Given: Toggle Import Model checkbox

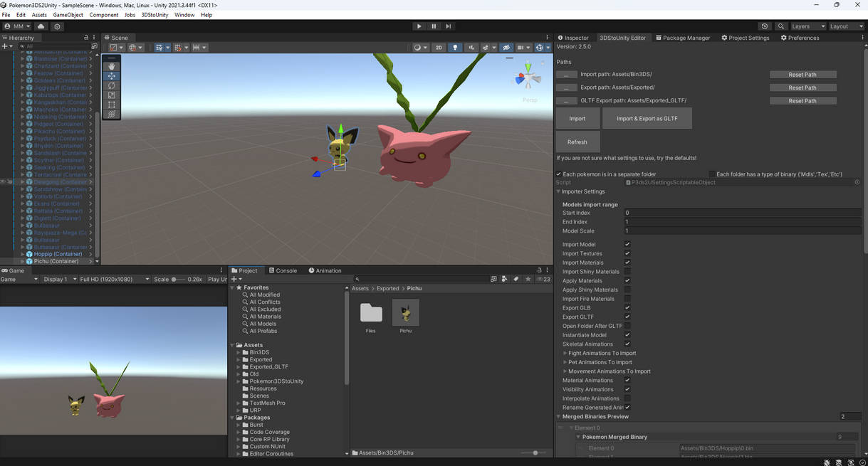Looking at the screenshot, I should click(x=627, y=244).
